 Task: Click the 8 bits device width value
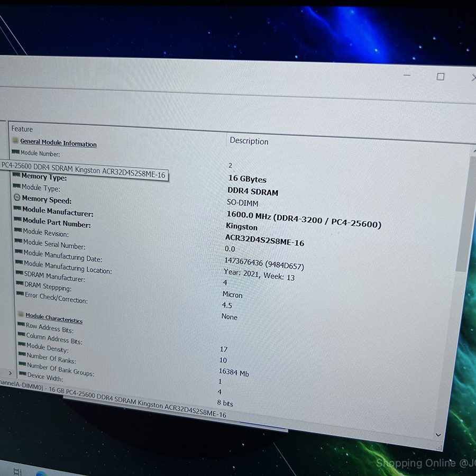tap(225, 403)
